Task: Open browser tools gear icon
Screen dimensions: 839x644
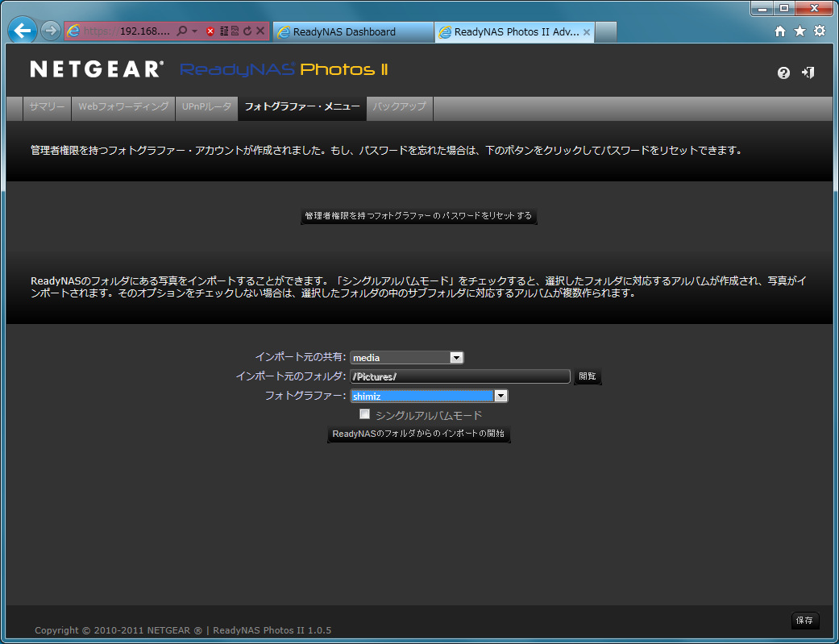Action: [820, 31]
